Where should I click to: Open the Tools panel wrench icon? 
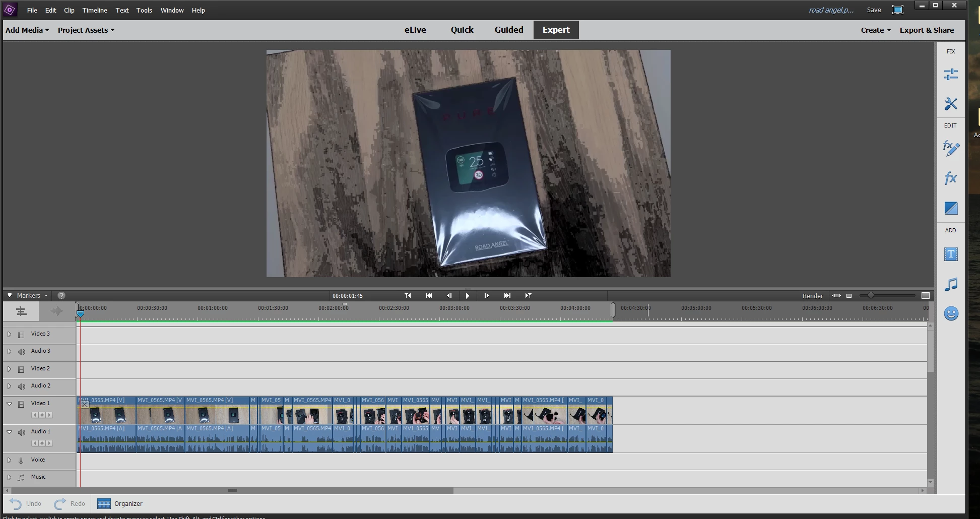[x=951, y=104]
